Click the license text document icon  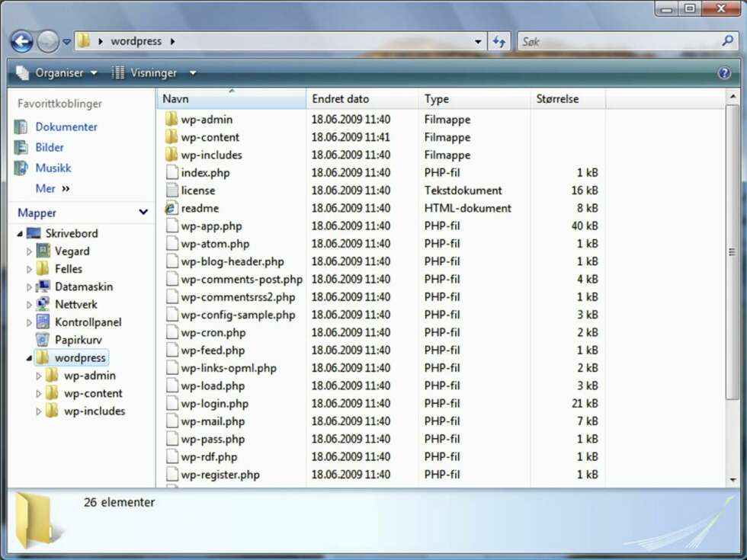pos(172,190)
